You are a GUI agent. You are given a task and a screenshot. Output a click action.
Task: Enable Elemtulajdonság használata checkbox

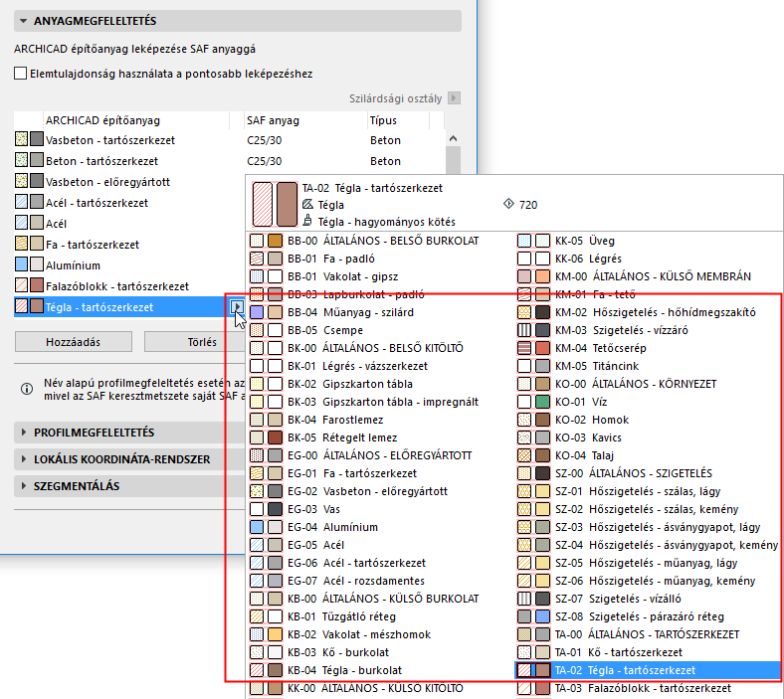(x=21, y=74)
